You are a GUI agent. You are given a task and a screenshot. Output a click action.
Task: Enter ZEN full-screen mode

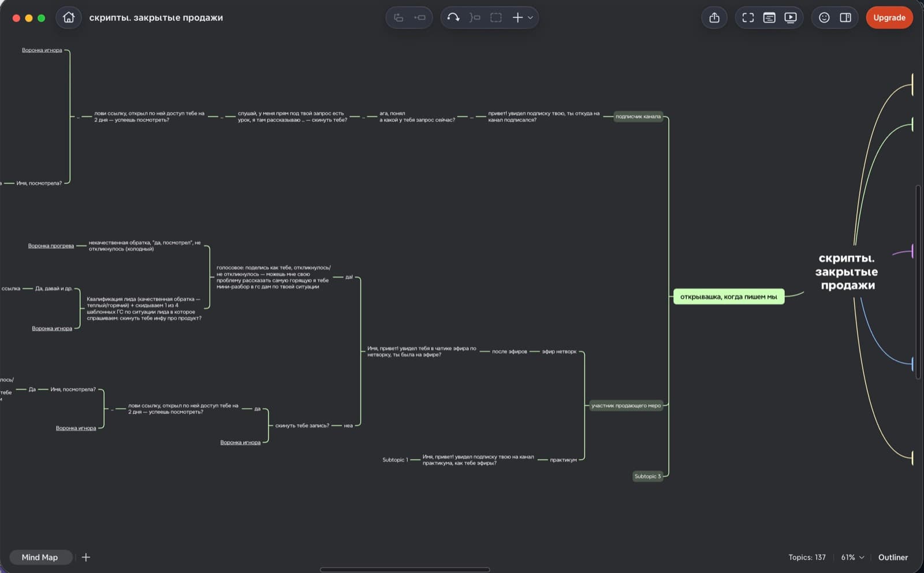748,17
